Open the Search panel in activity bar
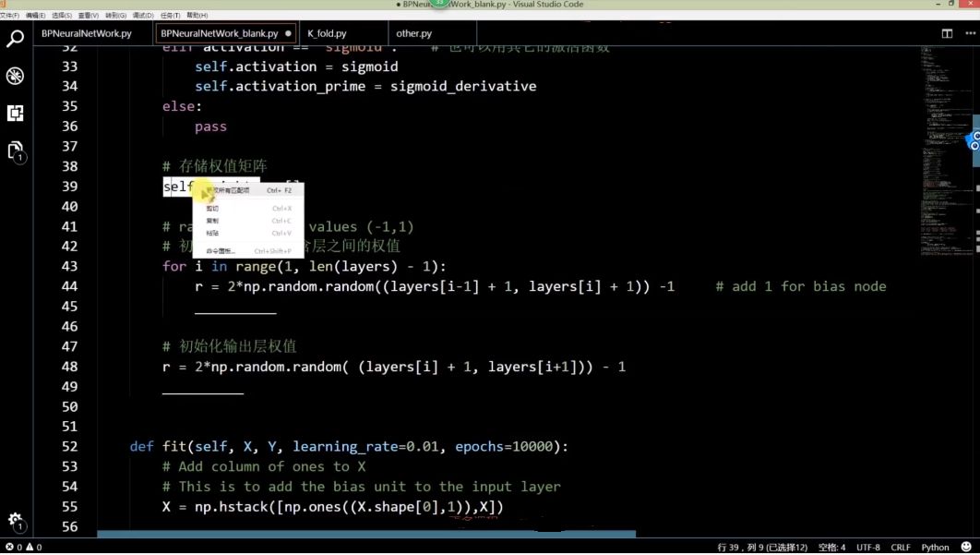980x555 pixels. [x=15, y=38]
